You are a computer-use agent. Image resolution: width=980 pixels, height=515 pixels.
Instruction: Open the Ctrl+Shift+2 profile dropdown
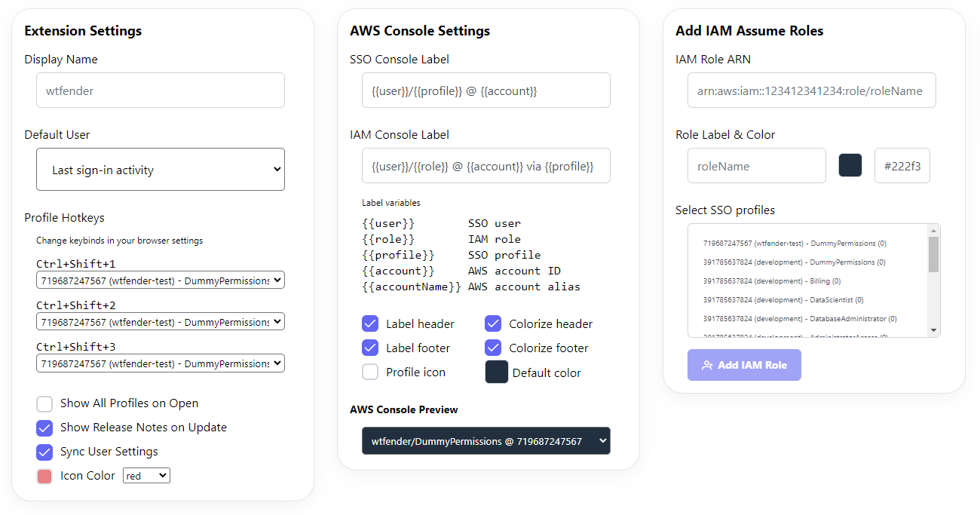161,322
